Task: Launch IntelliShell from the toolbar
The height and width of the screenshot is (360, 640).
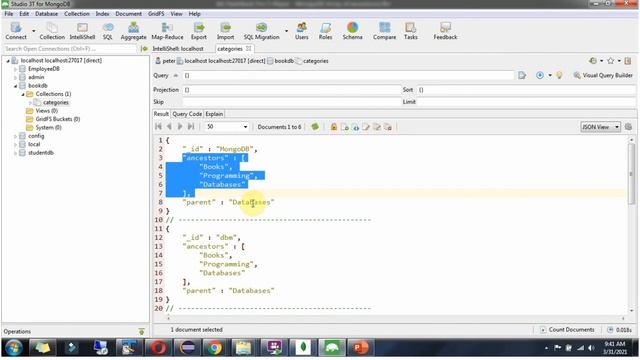Action: (x=82, y=31)
